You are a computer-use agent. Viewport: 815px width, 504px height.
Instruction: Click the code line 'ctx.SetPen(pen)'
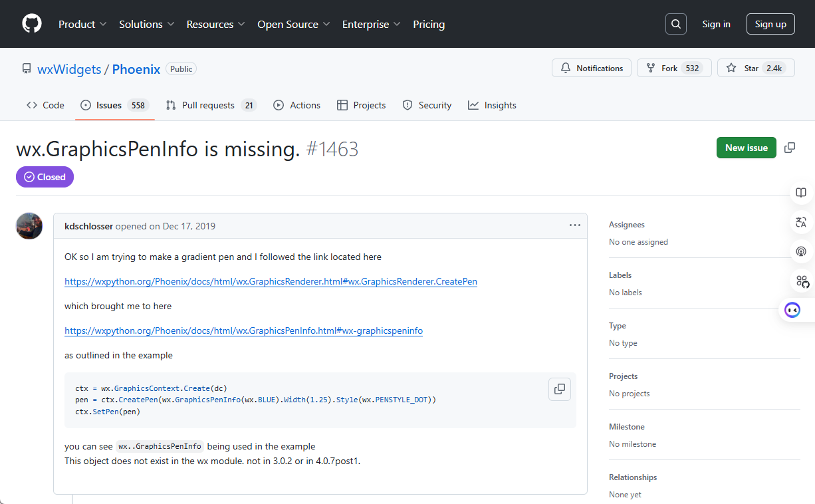pos(108,412)
